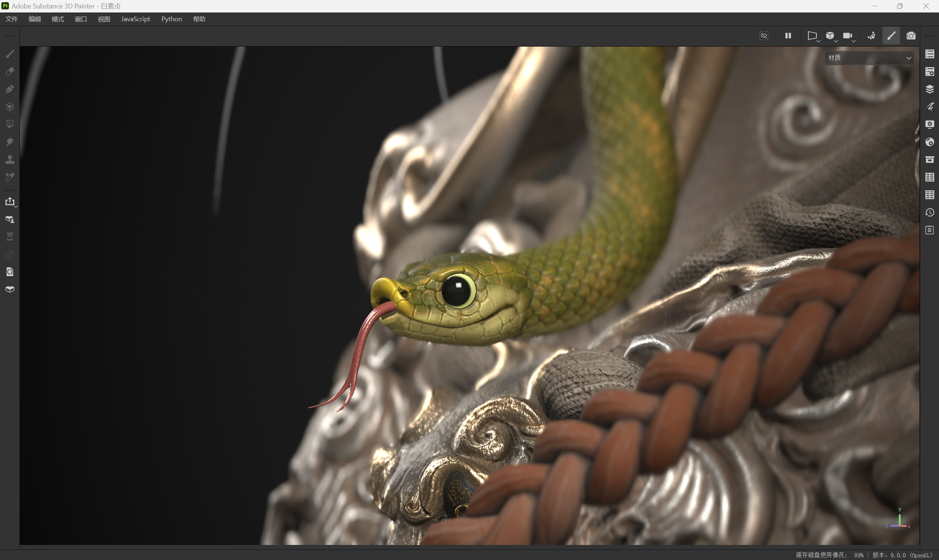Click the rendering mode croissant button
The height and width of the screenshot is (560, 939).
(871, 36)
